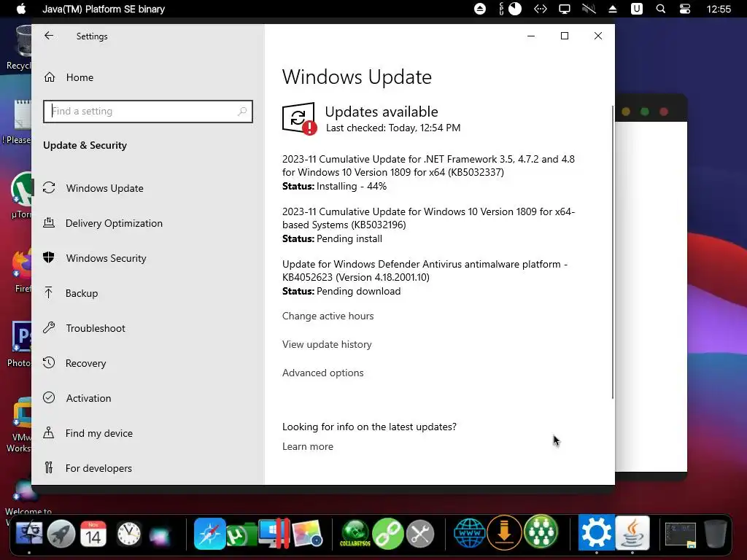This screenshot has height=560, width=747.
Task: Open uTorrent icon in dock
Action: 241,534
